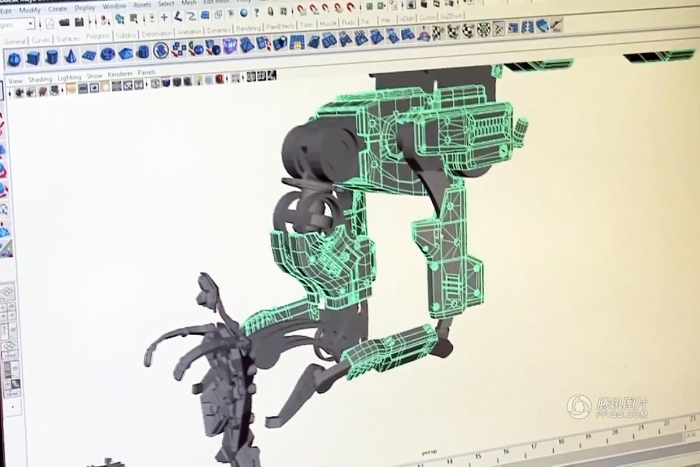Image resolution: width=700 pixels, height=467 pixels.
Task: Open the panel Show menu
Action: 95,76
